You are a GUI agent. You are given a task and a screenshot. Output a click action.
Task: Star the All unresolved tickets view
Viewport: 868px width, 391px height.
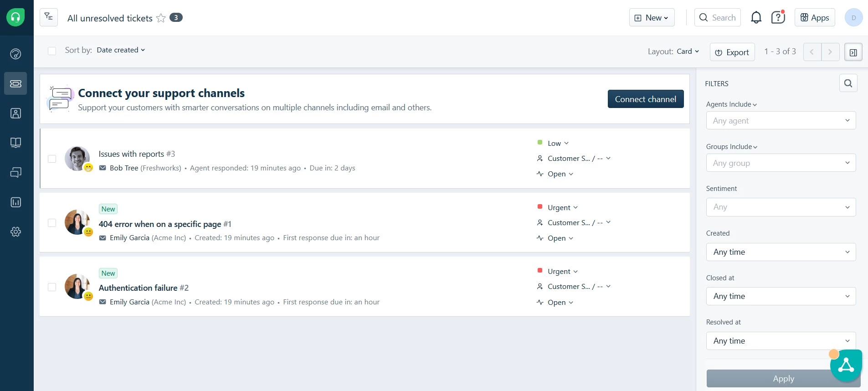[161, 18]
